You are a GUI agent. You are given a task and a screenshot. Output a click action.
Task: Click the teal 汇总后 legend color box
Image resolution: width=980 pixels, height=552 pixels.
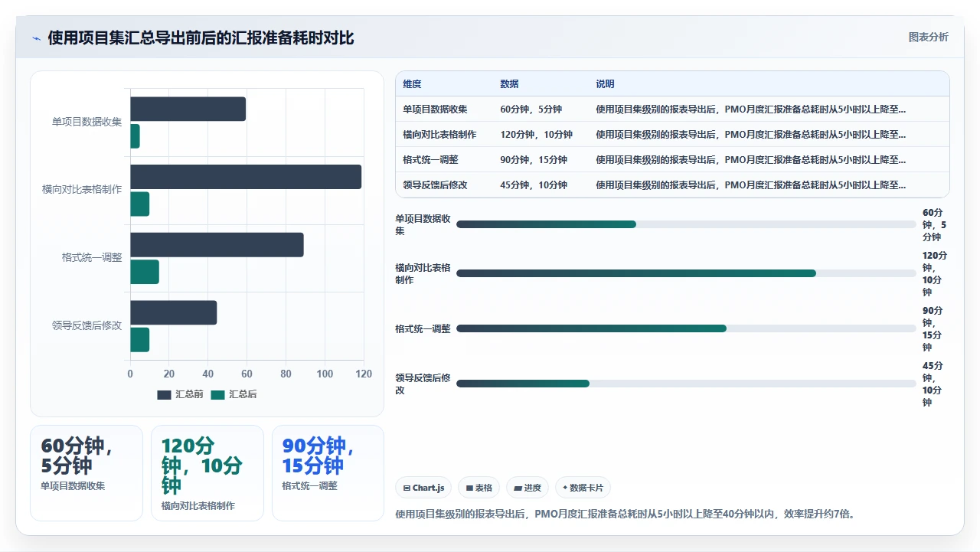click(x=218, y=394)
